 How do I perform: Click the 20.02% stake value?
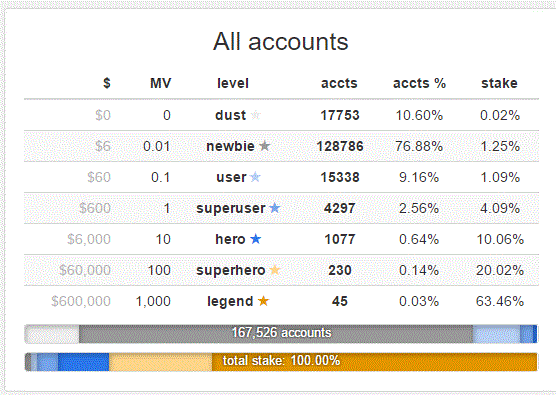(x=500, y=270)
